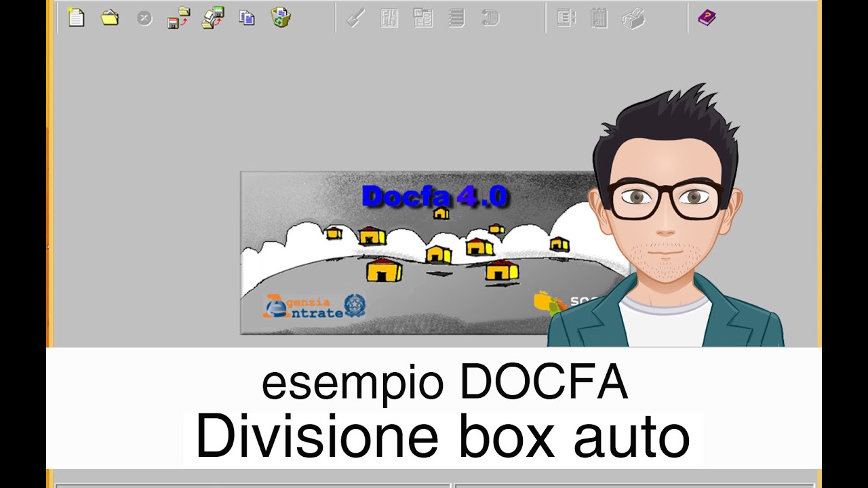Create a new document with the blank page icon
868x488 pixels.
coord(76,18)
